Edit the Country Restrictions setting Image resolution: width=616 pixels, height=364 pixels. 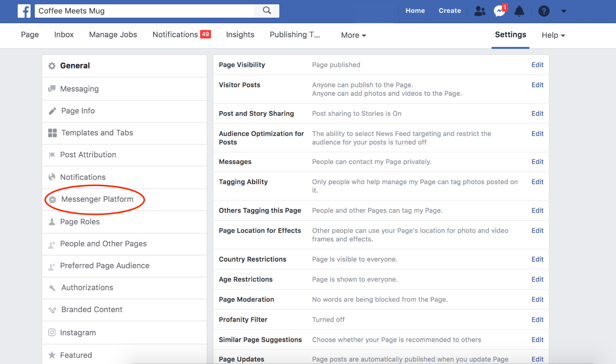click(x=537, y=259)
